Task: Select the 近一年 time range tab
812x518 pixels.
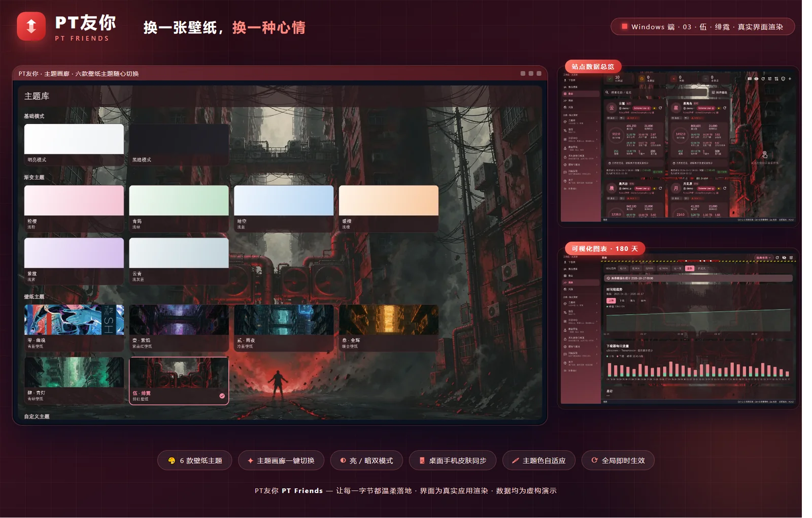Action: pyautogui.click(x=678, y=268)
